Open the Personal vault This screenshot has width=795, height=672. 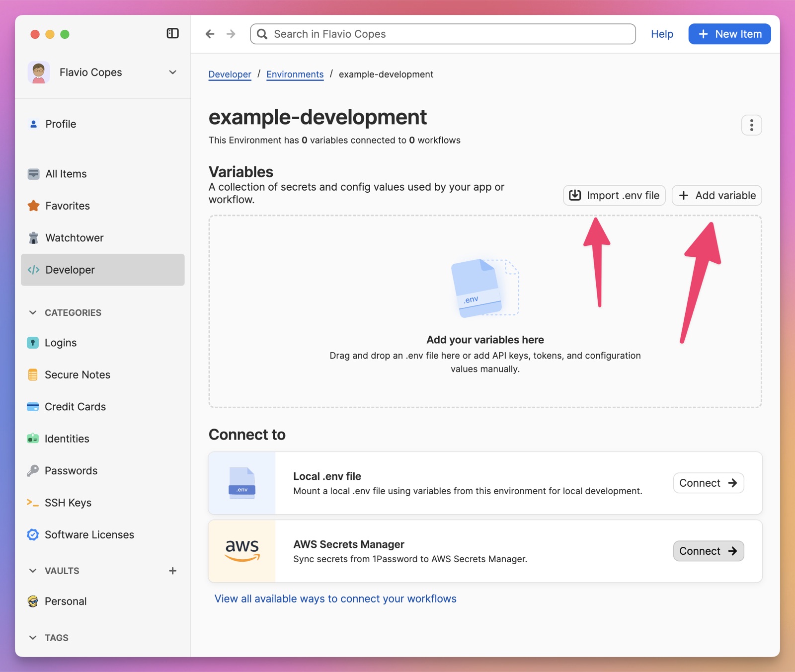[103, 601]
